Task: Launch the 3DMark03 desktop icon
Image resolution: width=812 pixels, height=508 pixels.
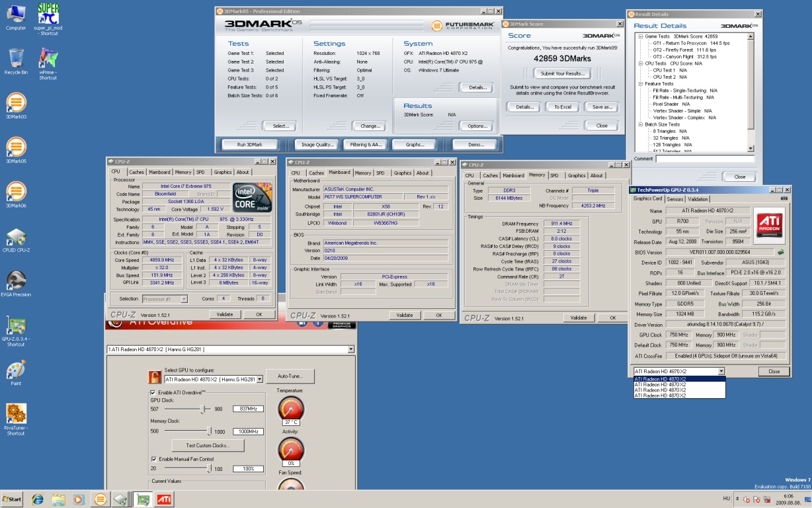Action: pos(16,102)
